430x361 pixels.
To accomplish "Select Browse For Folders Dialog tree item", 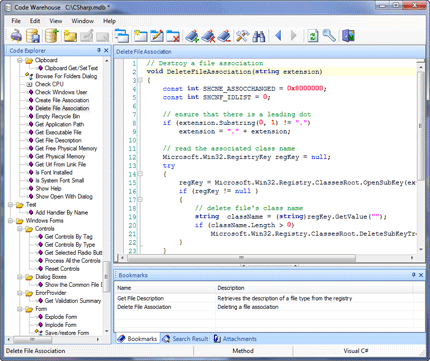I will (x=66, y=76).
